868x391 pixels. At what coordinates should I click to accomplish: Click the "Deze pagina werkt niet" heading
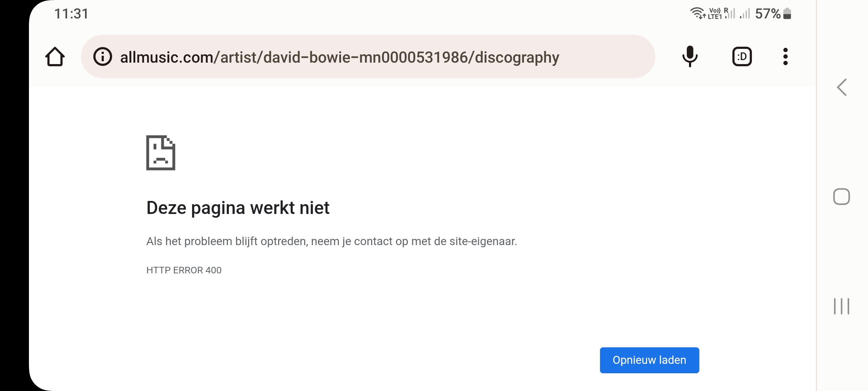pos(238,208)
